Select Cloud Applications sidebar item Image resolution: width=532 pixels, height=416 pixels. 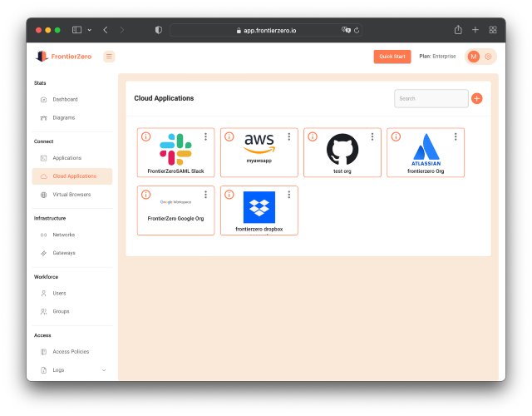click(x=72, y=176)
